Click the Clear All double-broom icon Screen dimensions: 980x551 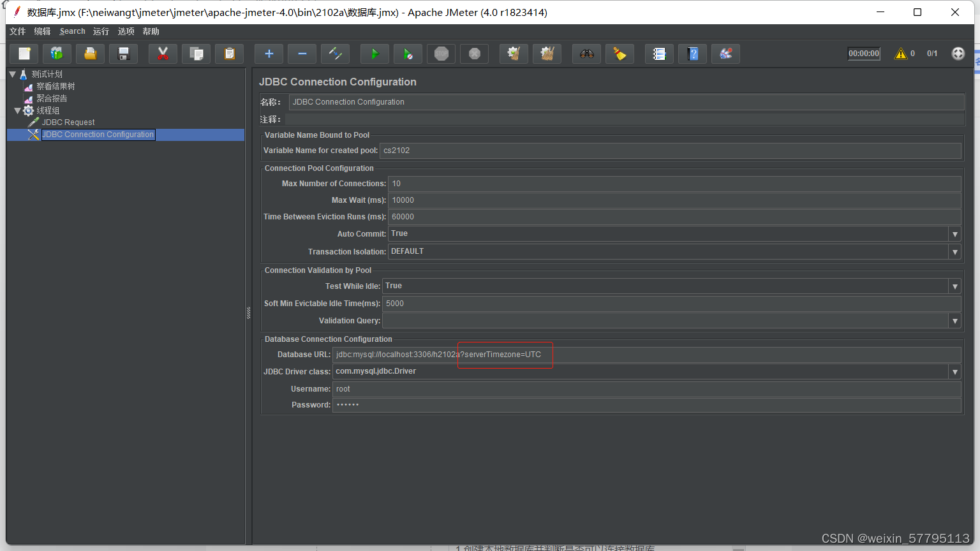pyautogui.click(x=547, y=54)
